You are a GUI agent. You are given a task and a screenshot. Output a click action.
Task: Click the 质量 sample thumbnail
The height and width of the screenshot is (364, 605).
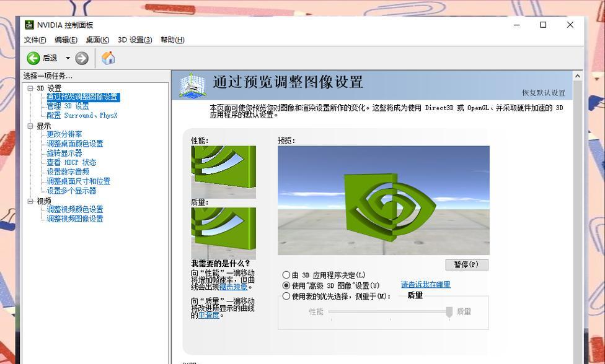tap(223, 234)
